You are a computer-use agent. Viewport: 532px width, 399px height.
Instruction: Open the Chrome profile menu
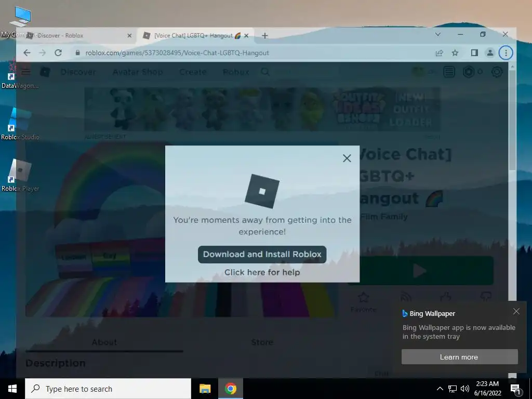490,53
